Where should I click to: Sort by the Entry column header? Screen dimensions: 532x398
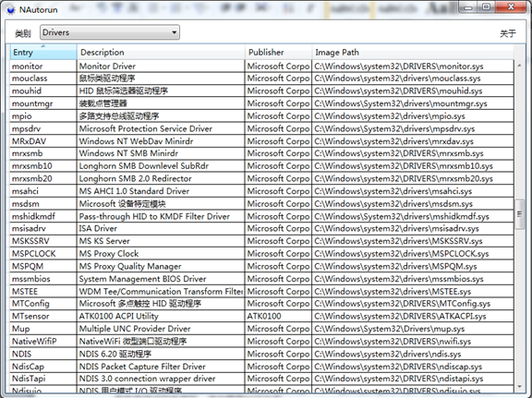[x=43, y=53]
